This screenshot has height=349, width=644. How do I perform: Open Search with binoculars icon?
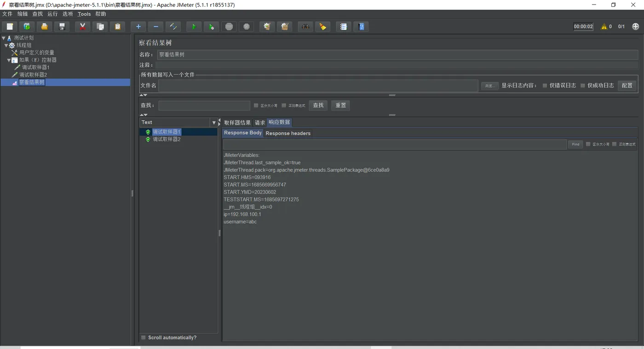click(305, 27)
